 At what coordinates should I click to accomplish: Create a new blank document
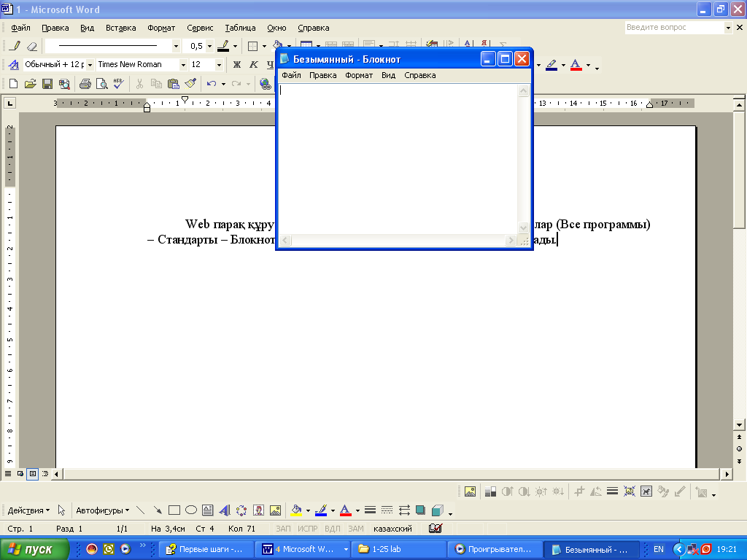pos(13,84)
